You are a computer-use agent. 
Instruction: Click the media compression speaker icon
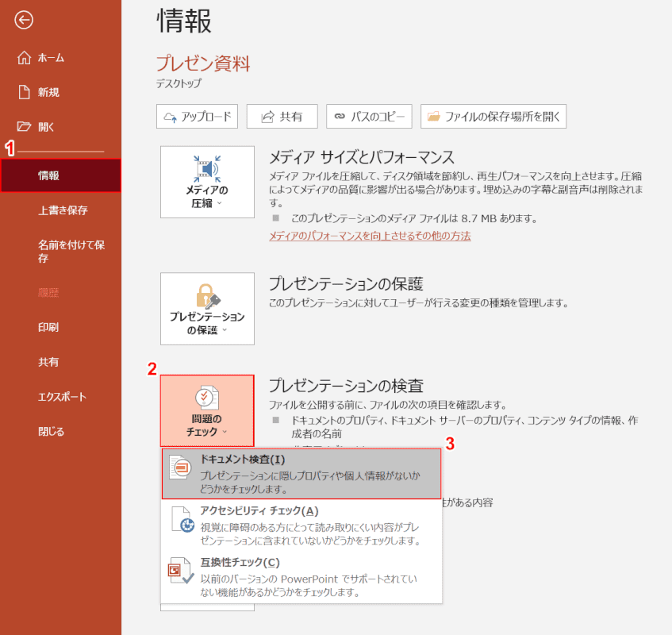coord(207,169)
